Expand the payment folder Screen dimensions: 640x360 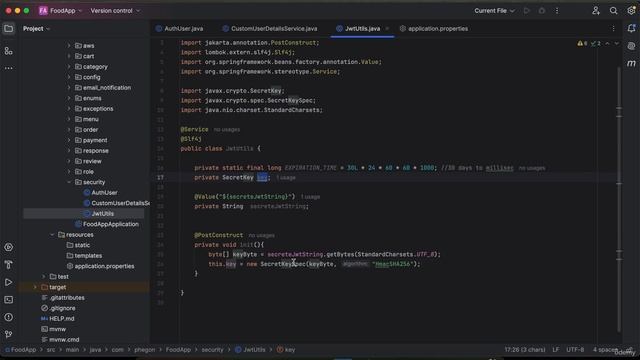pyautogui.click(x=69, y=140)
